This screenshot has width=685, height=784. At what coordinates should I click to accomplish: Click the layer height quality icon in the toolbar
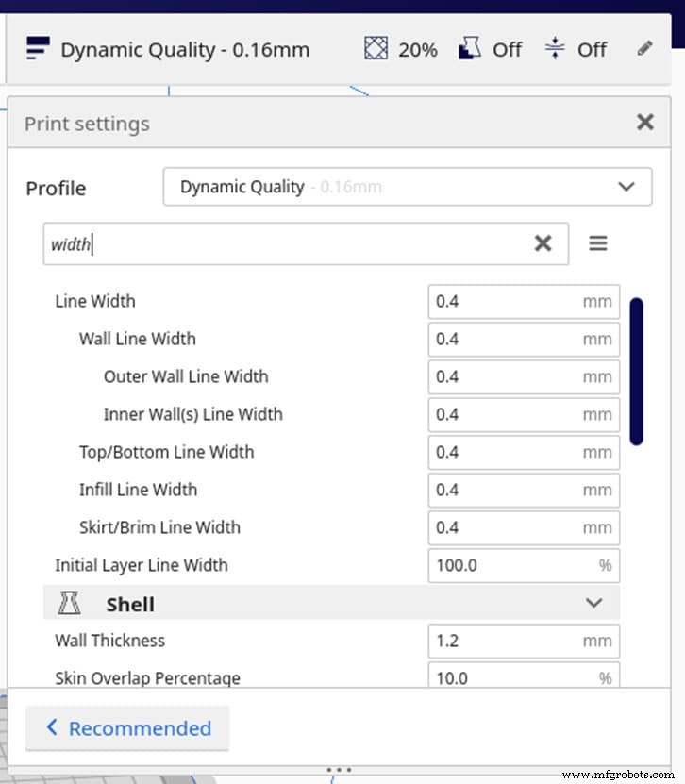38,47
